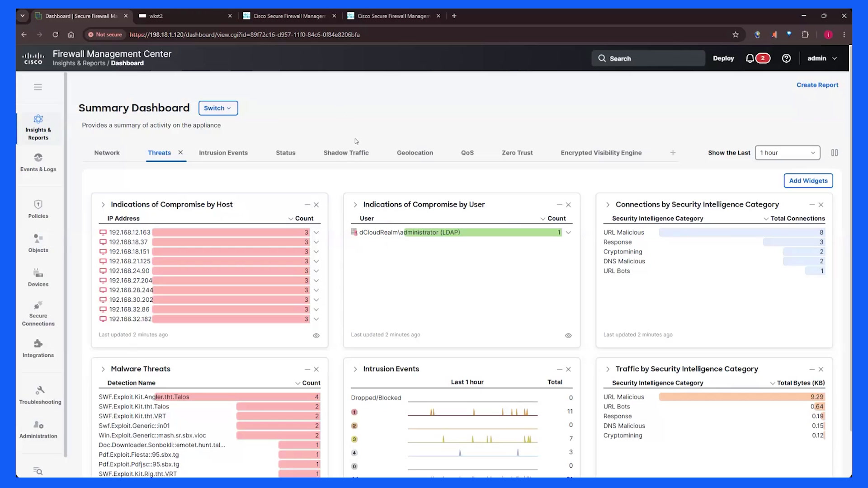Switch to the Intrusion Events tab
868x488 pixels.
pyautogui.click(x=223, y=153)
